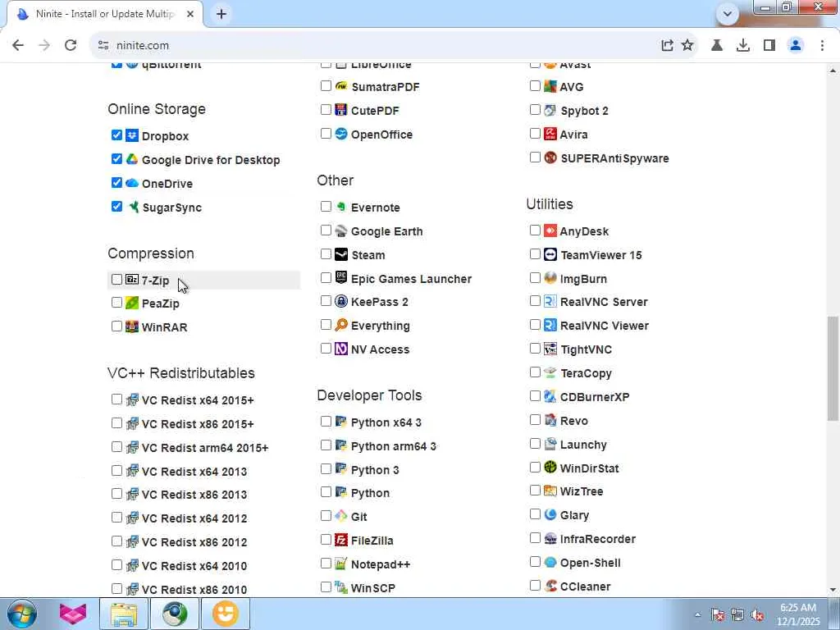Click the NV Access icon
Image resolution: width=840 pixels, height=630 pixels.
pos(341,349)
